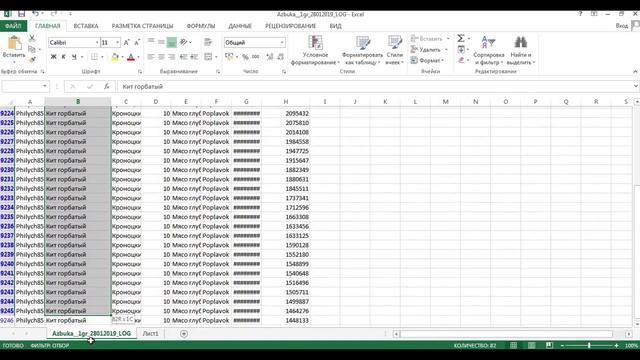
Task: Increase font size with large A icon
Action: (x=127, y=42)
